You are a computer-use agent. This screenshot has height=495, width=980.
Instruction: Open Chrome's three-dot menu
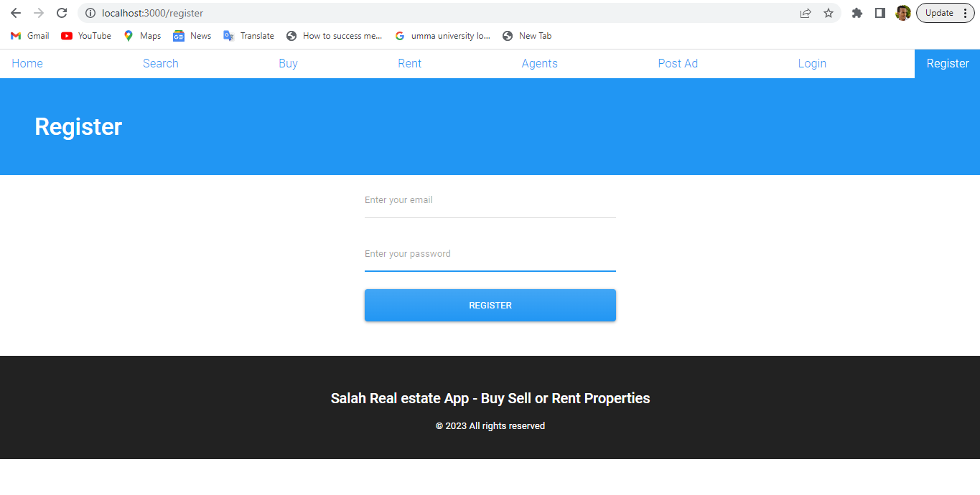966,12
